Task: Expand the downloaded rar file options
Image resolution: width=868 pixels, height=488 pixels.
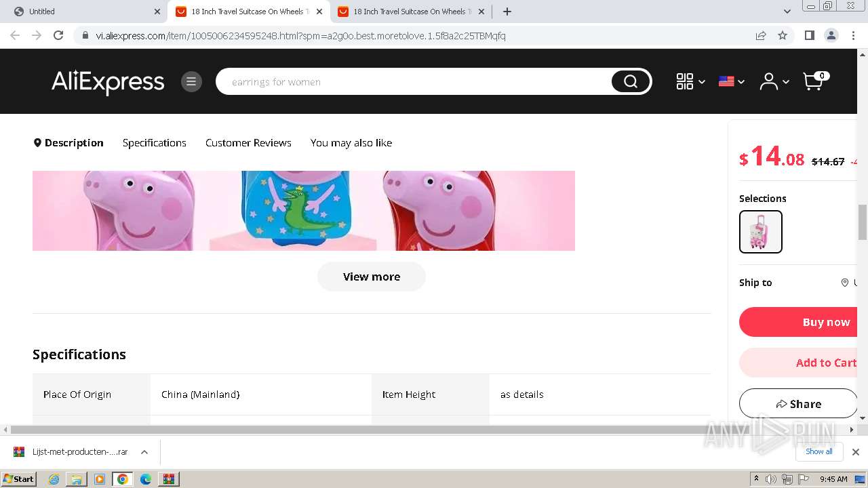Action: [144, 452]
